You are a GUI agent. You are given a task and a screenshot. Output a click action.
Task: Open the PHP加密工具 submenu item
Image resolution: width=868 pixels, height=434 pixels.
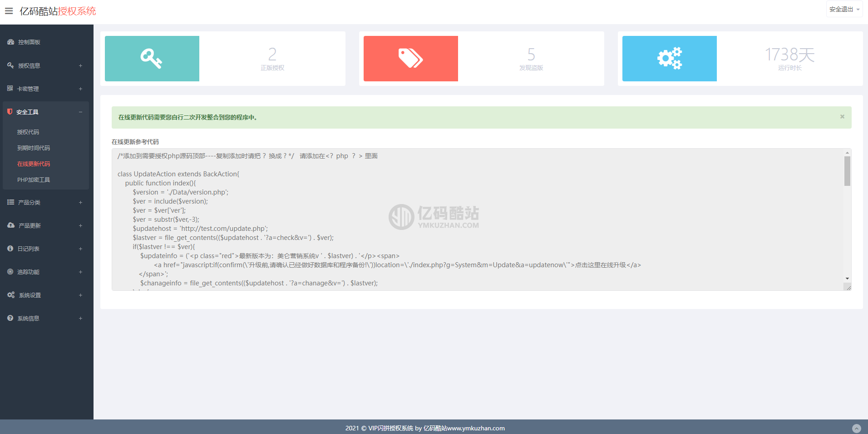click(34, 180)
